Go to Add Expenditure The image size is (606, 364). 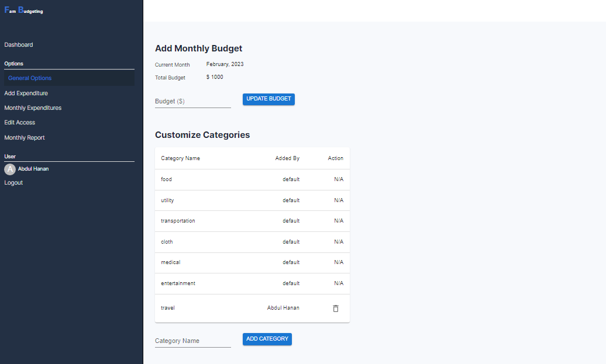tap(26, 93)
